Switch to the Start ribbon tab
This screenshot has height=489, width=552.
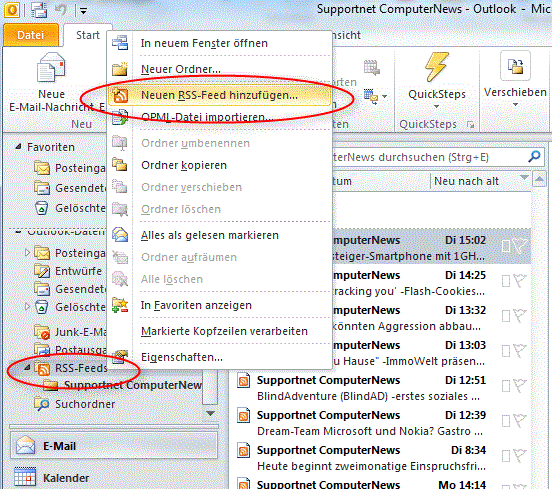[88, 35]
